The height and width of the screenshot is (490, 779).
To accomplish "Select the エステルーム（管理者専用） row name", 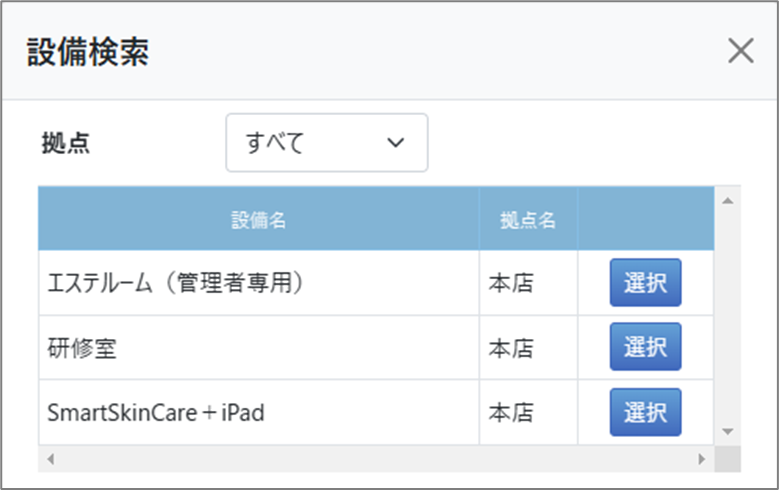I will tap(175, 283).
